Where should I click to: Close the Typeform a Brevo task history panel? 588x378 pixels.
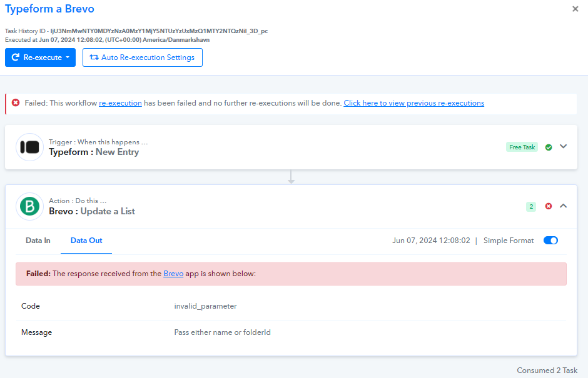[575, 9]
